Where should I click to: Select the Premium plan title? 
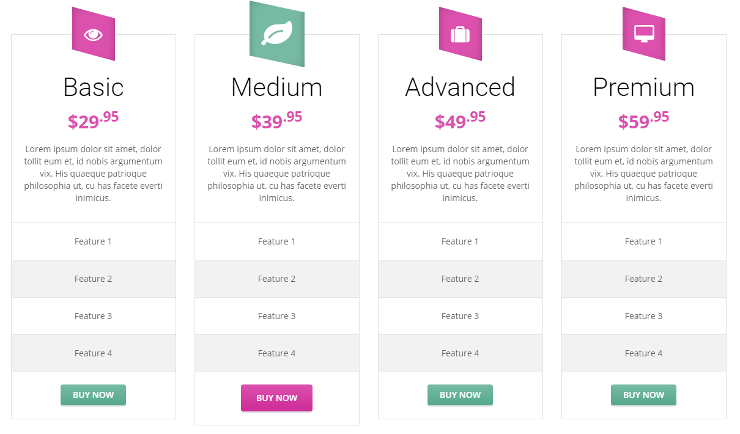pyautogui.click(x=644, y=87)
